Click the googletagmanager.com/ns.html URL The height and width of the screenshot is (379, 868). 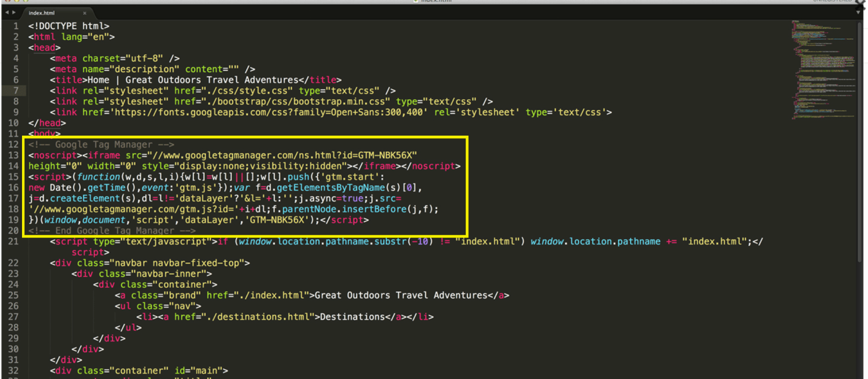coord(282,155)
